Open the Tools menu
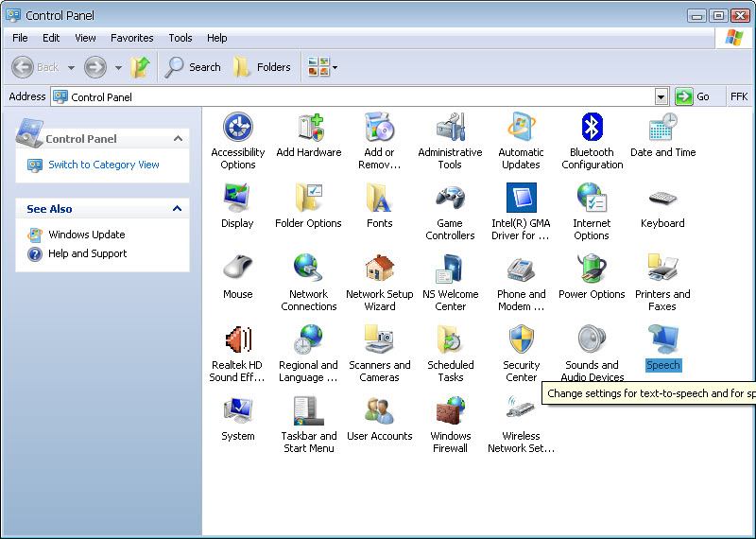Viewport: 756px width, 539px height. [180, 38]
